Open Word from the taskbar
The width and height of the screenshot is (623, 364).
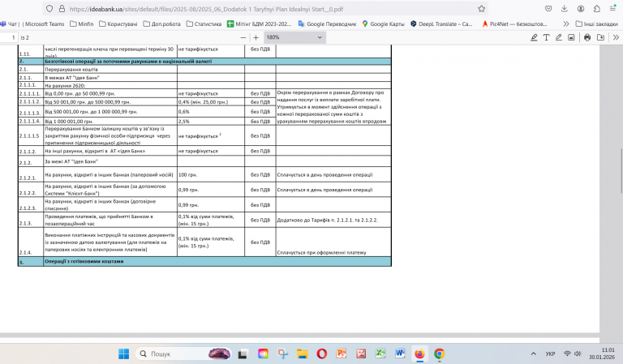point(400,353)
